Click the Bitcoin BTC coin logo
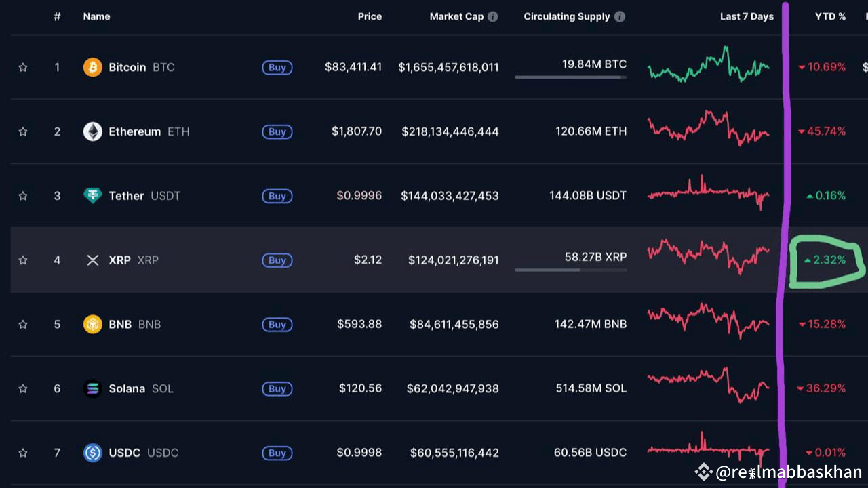 (x=92, y=67)
